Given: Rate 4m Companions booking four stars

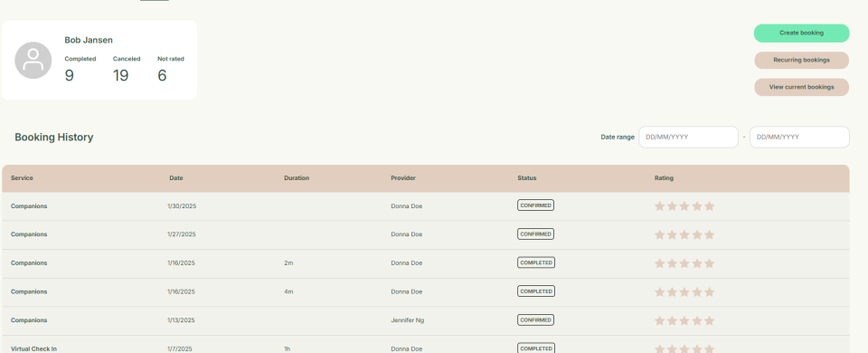Looking at the screenshot, I should (x=697, y=292).
